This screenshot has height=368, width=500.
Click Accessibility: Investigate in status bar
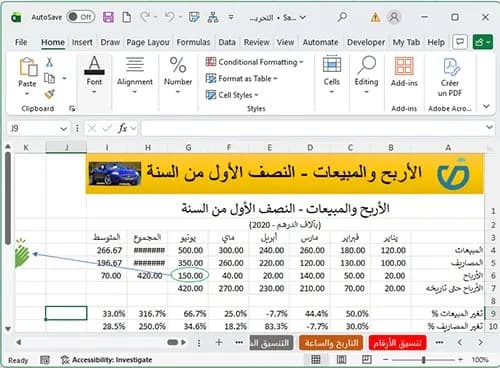coord(107,360)
